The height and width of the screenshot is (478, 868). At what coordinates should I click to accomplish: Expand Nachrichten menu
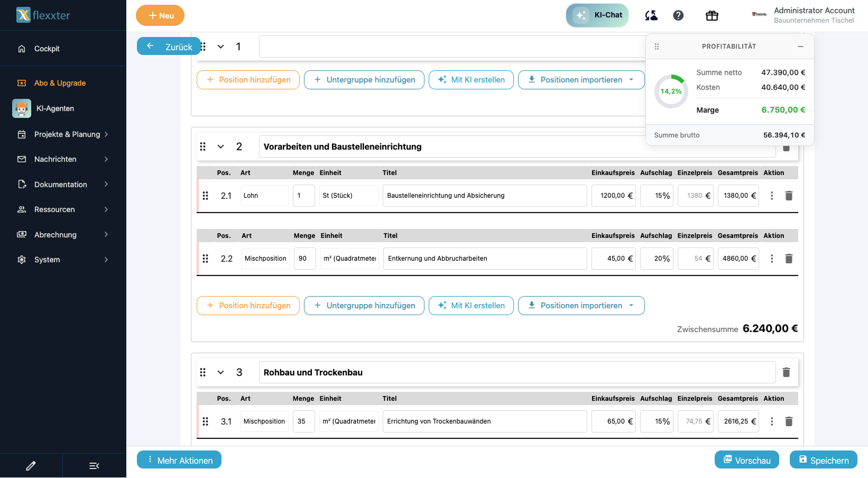[x=63, y=159]
